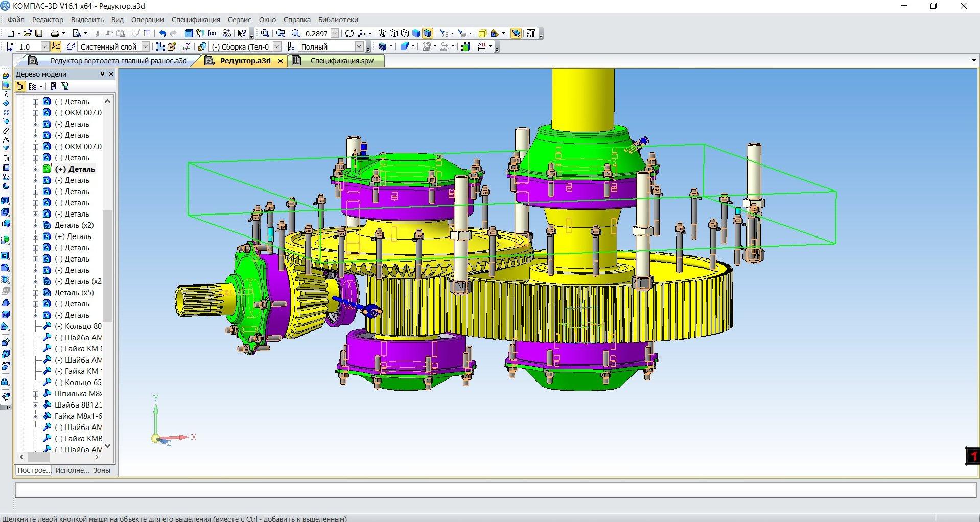Switch to the Исполне... panel tab
Image resolution: width=980 pixels, height=522 pixels.
[x=72, y=470]
